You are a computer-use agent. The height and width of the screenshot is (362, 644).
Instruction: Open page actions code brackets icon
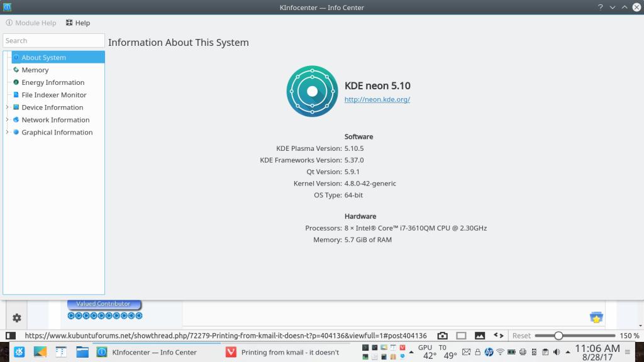coord(498,336)
